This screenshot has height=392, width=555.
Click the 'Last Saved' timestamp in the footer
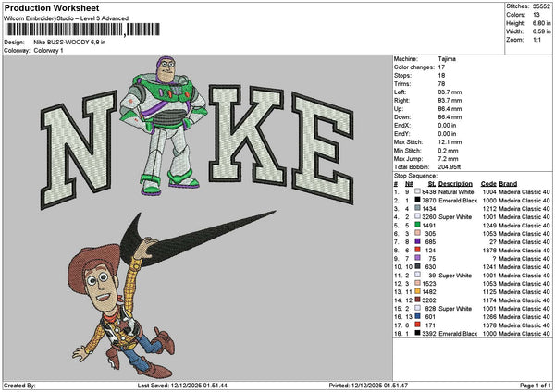182,386
